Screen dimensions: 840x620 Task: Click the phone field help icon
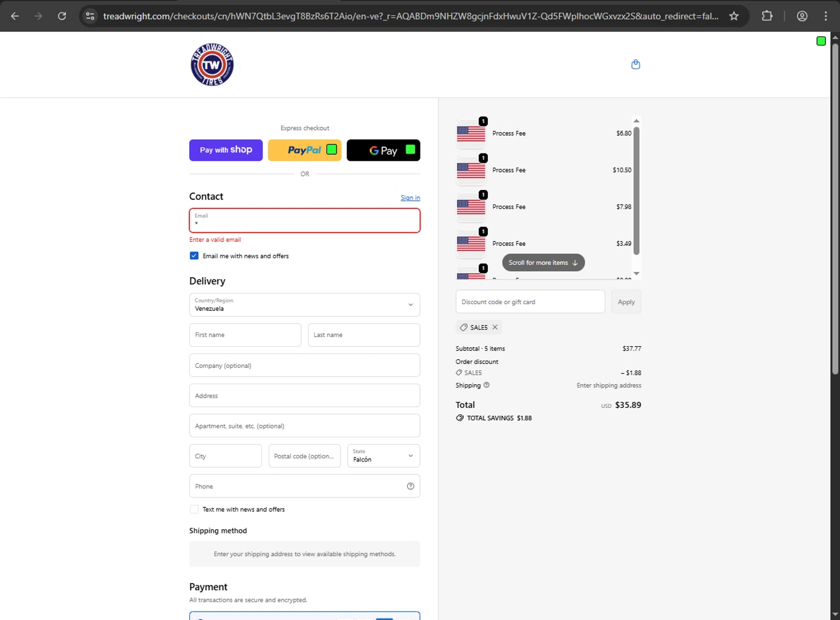coord(410,486)
